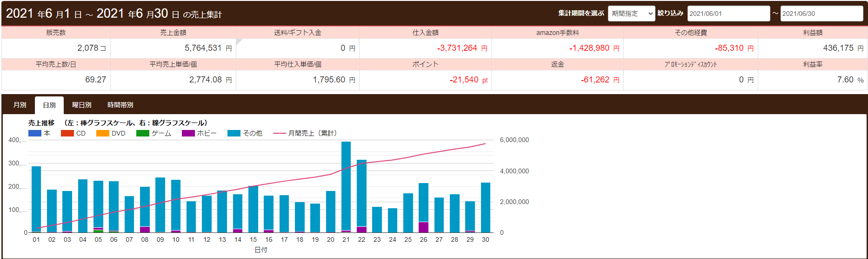Toggle the 本 legend color swatch
This screenshot has height=259, width=868.
pyautogui.click(x=35, y=133)
